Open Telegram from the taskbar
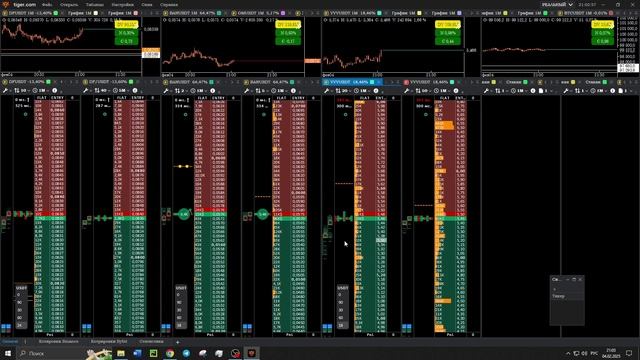The width and height of the screenshot is (640, 360). [186, 353]
